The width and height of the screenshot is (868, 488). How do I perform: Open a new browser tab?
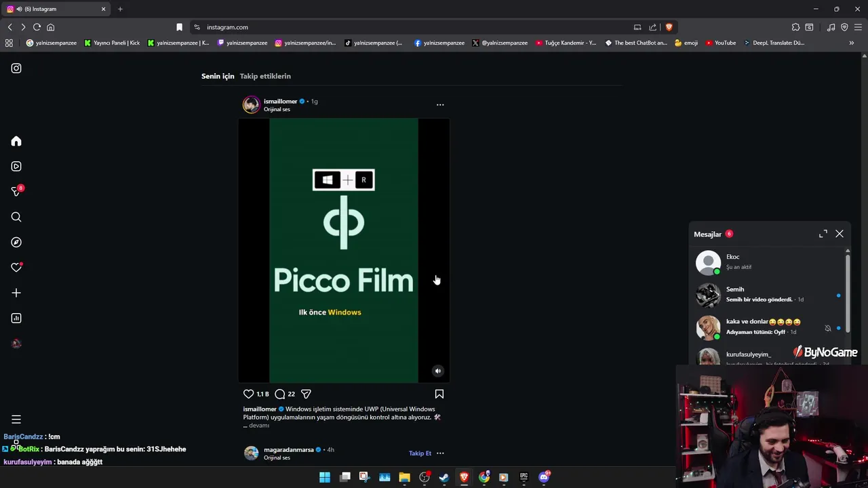point(120,9)
